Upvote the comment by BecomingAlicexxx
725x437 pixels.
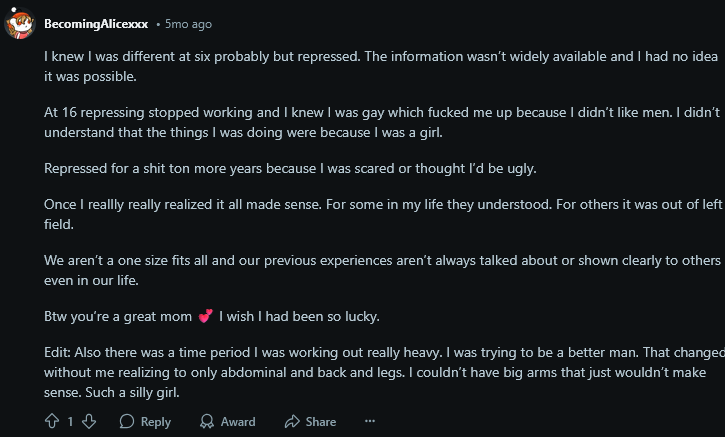coord(52,422)
